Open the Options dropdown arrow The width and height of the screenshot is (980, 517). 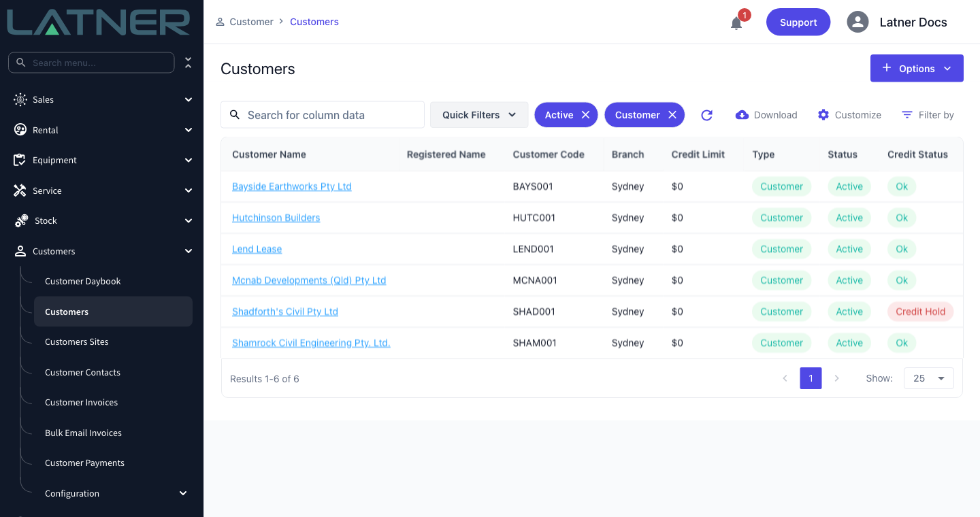pos(947,69)
